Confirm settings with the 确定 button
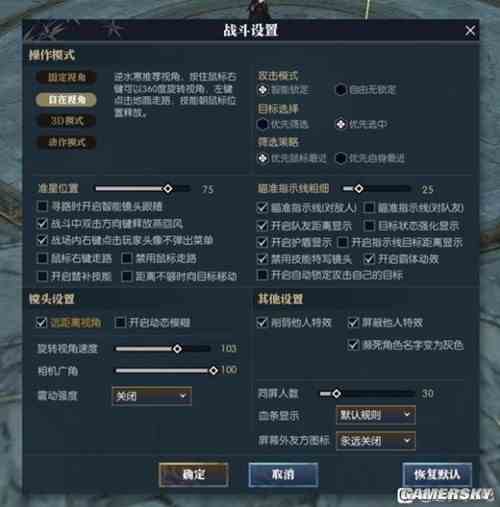 pos(194,475)
